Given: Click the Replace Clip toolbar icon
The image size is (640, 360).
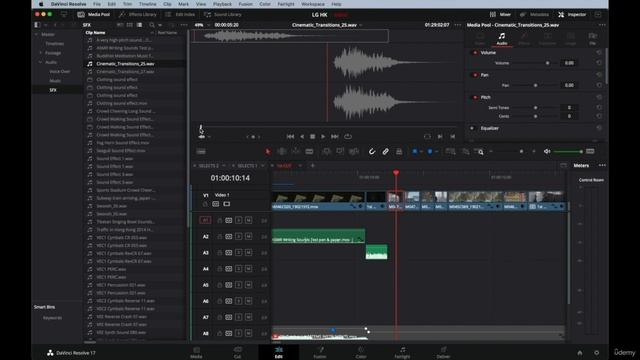Looking at the screenshot, I should tap(354, 151).
